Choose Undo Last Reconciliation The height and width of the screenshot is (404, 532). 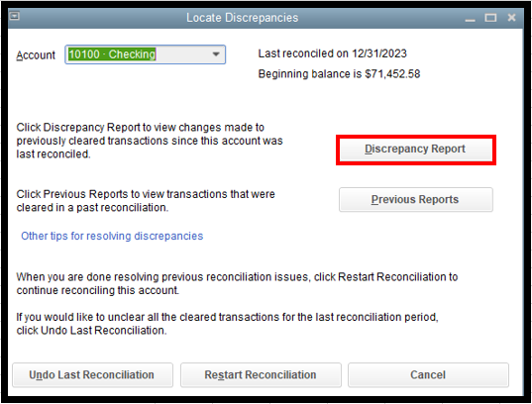point(92,375)
